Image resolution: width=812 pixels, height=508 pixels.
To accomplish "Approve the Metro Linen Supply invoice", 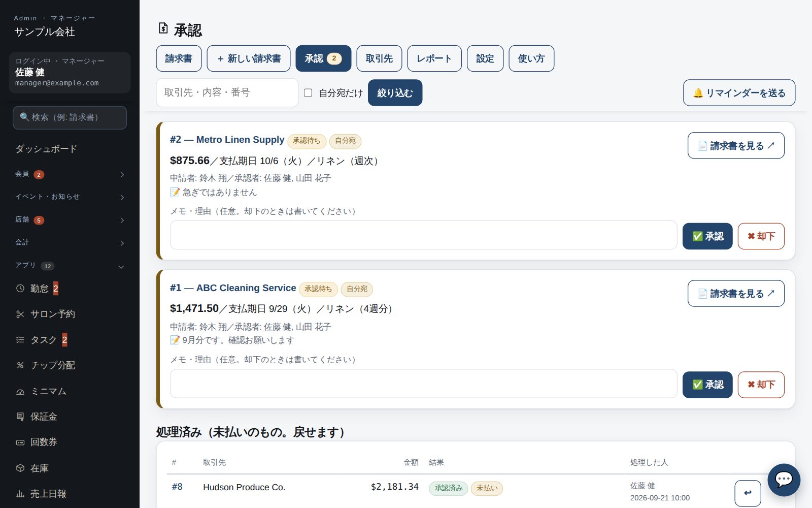I will coord(707,236).
